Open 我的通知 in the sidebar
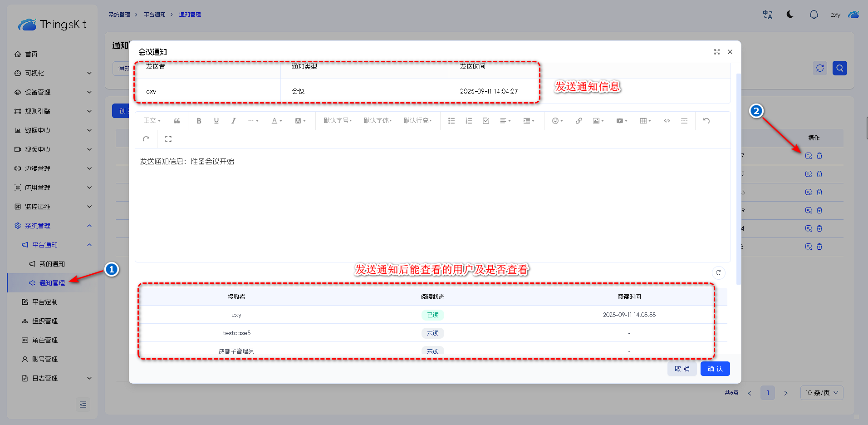This screenshot has height=425, width=868. click(x=52, y=264)
